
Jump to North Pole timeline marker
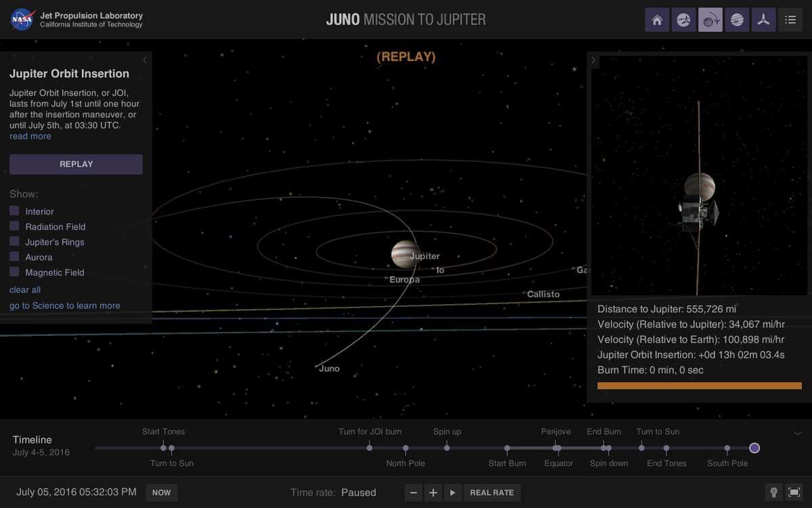point(405,448)
